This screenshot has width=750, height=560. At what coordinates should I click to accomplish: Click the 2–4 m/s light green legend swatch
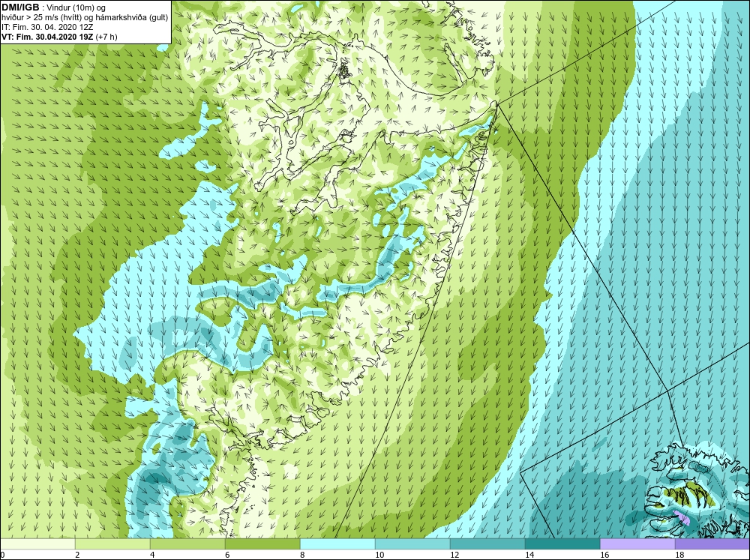112,544
